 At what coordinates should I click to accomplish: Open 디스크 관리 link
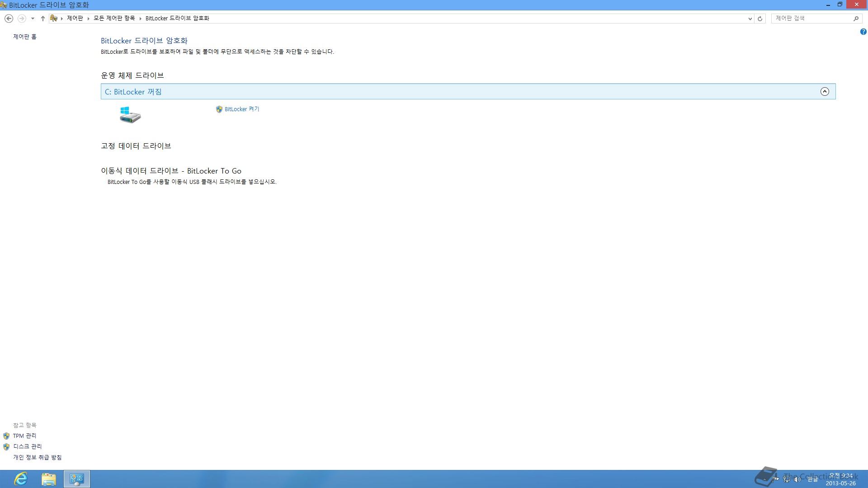click(x=28, y=446)
